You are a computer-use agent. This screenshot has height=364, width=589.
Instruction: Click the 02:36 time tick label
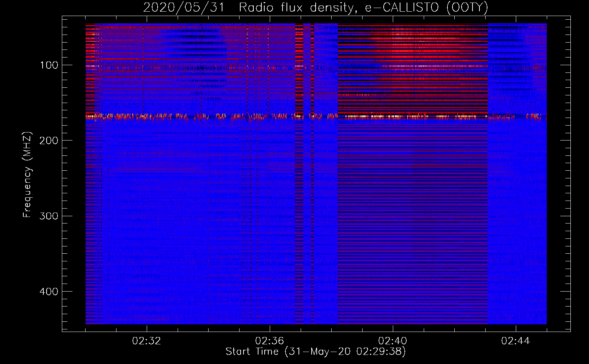[270, 341]
